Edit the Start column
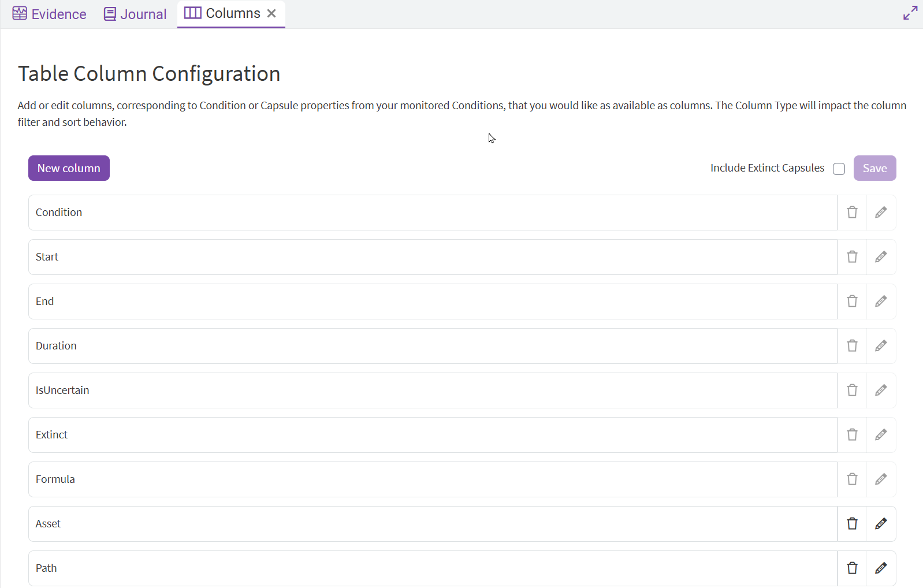The width and height of the screenshot is (923, 588). point(880,257)
